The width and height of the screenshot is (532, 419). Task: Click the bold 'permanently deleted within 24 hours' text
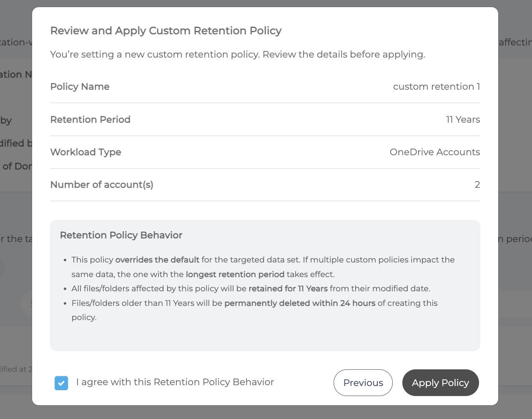click(x=299, y=303)
